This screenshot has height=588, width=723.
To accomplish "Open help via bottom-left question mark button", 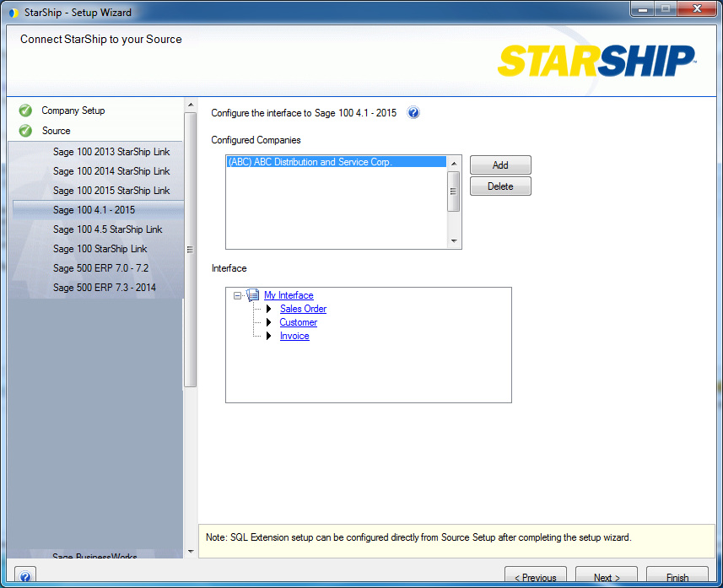I will (x=25, y=575).
